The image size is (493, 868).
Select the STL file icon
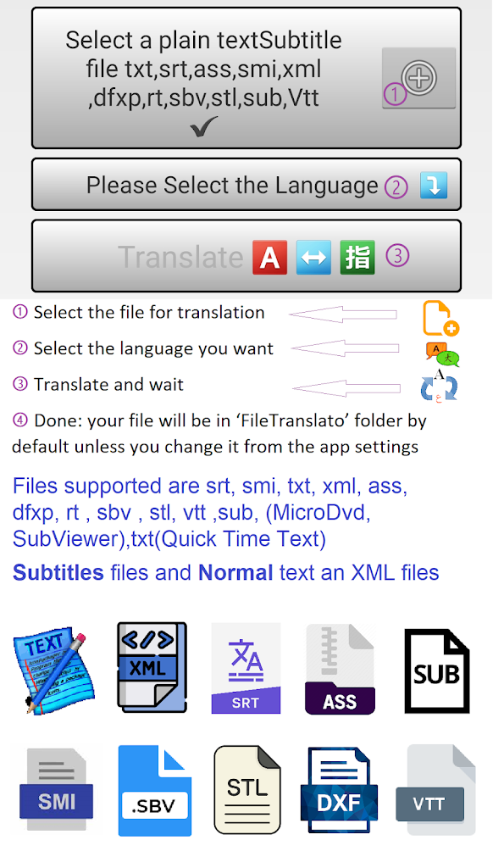[247, 789]
